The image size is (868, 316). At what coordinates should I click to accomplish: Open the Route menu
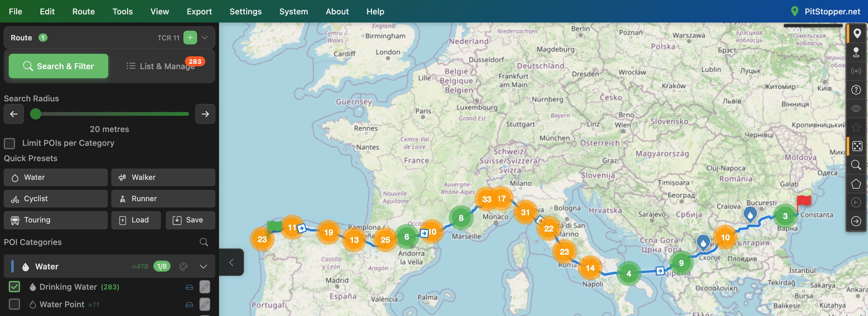click(x=84, y=12)
